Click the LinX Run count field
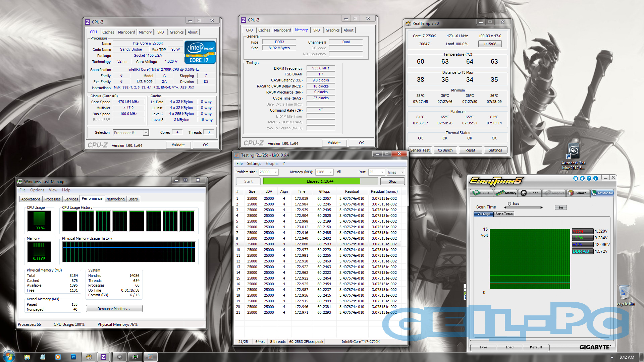 (x=374, y=172)
